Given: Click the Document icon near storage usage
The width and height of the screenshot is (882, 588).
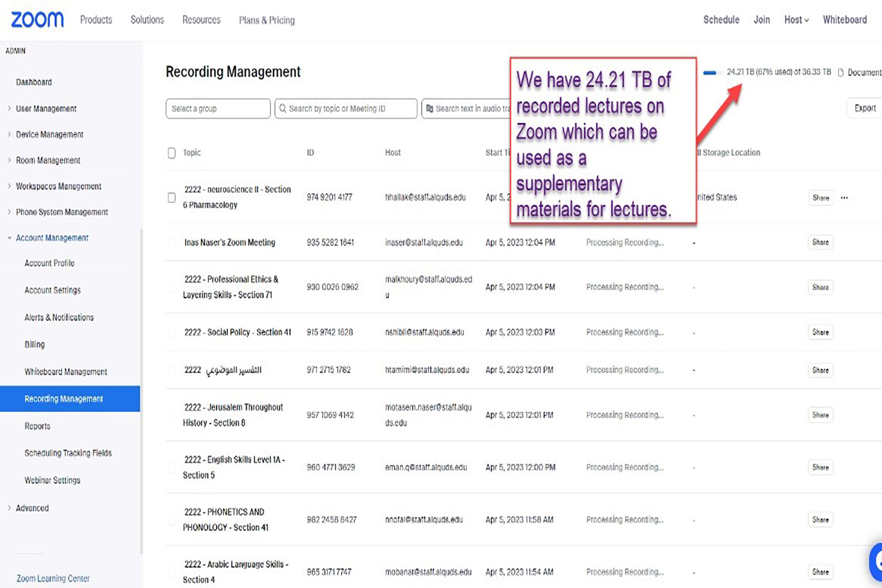Looking at the screenshot, I should point(841,72).
